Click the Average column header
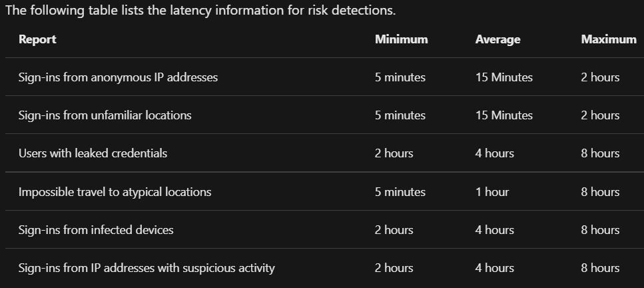 497,39
